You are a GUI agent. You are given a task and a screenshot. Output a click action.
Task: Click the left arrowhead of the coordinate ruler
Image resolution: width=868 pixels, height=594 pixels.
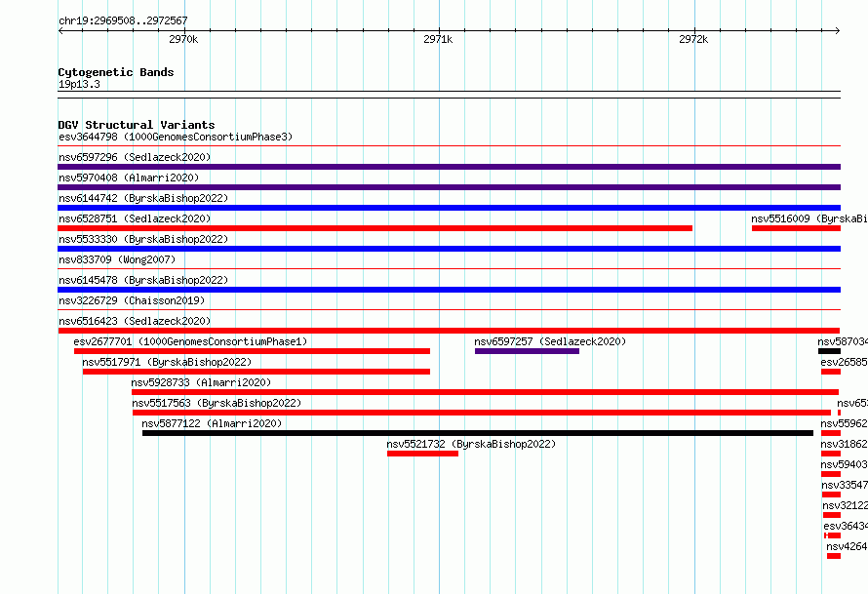click(60, 31)
